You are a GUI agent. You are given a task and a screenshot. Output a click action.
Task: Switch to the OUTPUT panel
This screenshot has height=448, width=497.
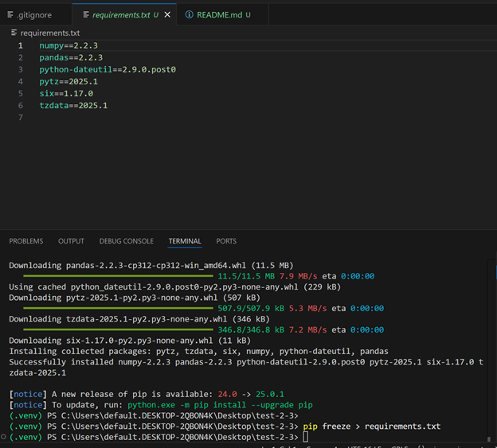tap(71, 241)
